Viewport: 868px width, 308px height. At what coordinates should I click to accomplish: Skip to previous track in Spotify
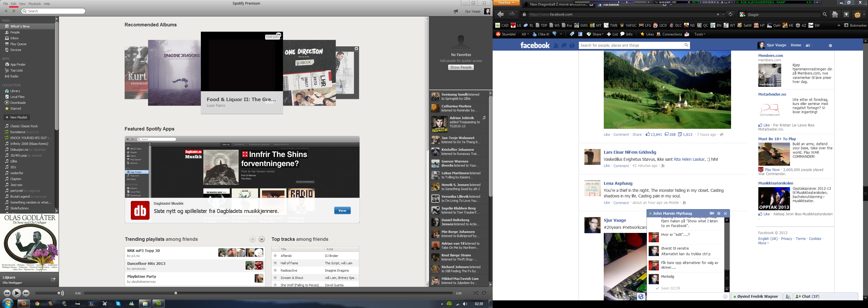(x=7, y=293)
